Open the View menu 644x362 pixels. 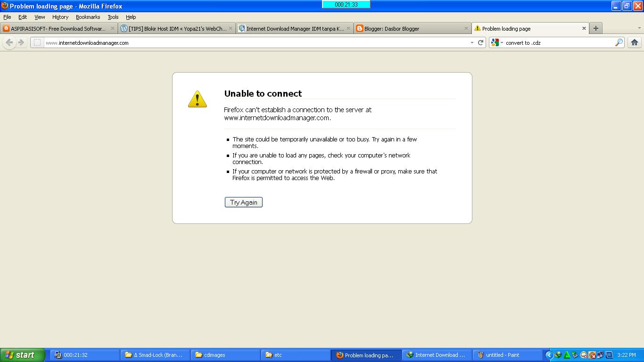tap(40, 17)
